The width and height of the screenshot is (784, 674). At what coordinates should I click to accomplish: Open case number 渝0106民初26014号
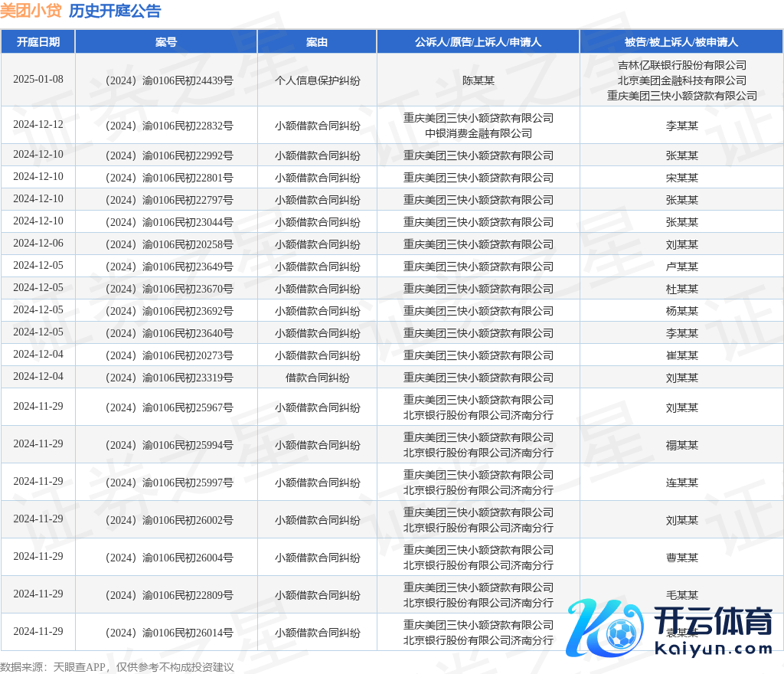pyautogui.click(x=166, y=633)
